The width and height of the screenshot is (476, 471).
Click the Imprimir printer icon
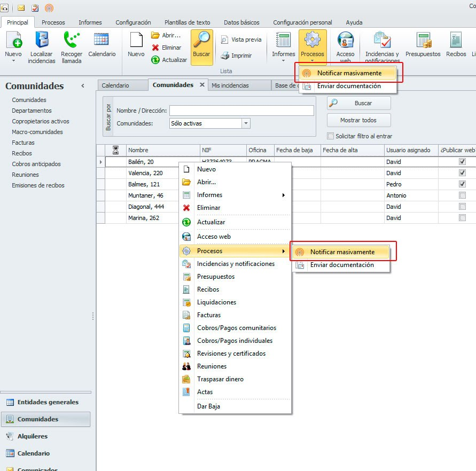tap(225, 56)
